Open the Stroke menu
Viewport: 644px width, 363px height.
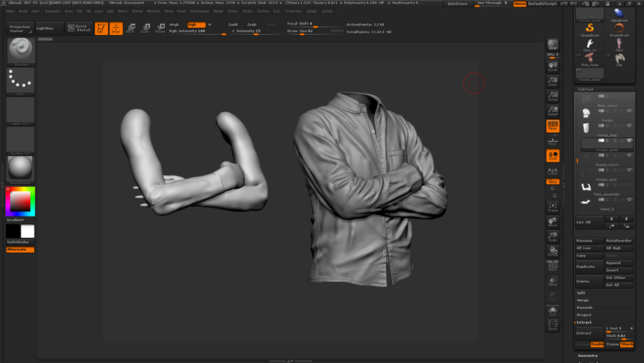(247, 11)
